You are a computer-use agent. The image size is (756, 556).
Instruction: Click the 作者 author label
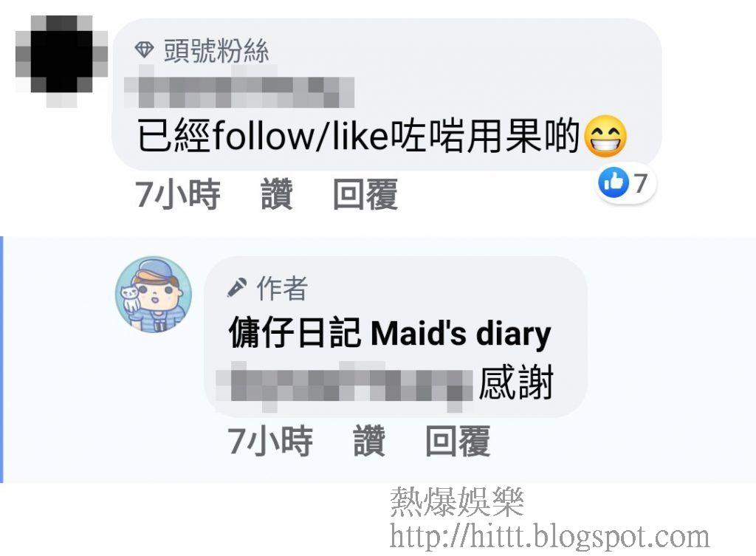pos(282,289)
